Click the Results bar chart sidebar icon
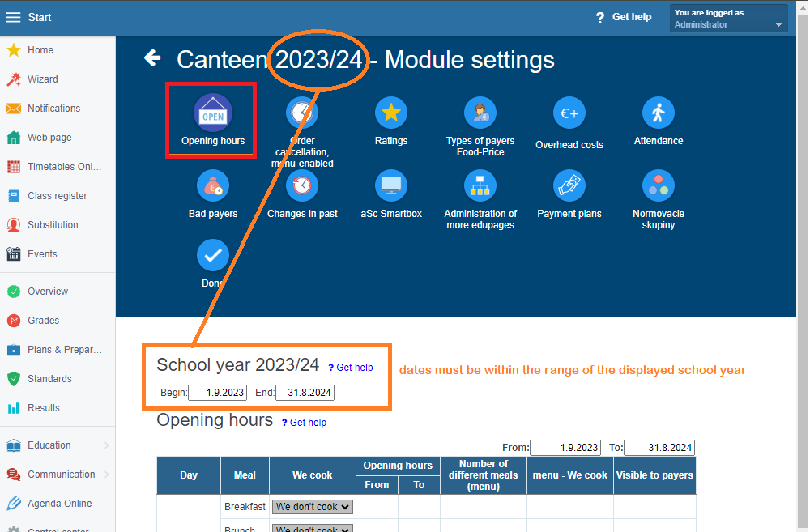This screenshot has height=532, width=810. pos(14,408)
